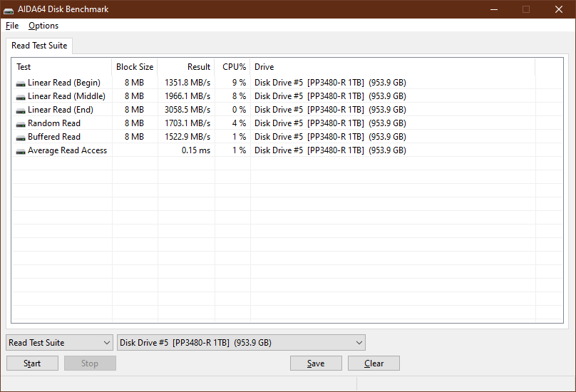This screenshot has height=392, width=576.
Task: Click the Block Size cell of Random Read
Action: pos(134,123)
